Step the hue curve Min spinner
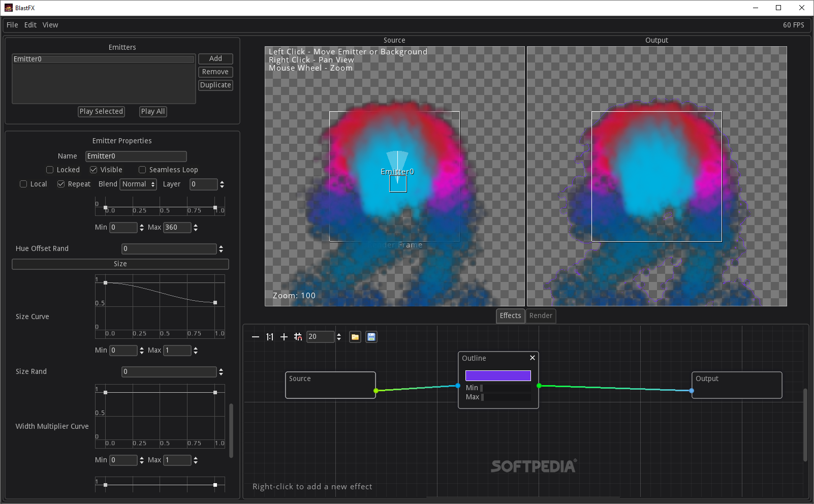This screenshot has width=814, height=504. (142, 227)
